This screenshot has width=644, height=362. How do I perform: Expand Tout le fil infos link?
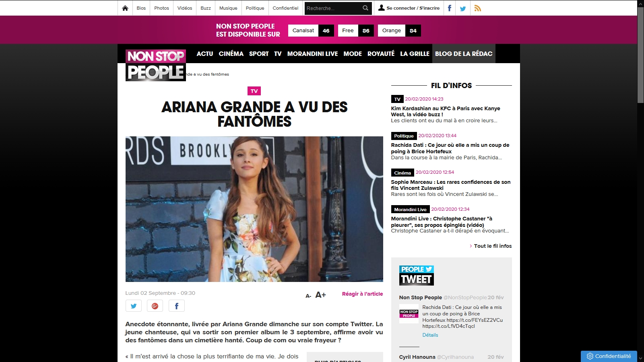[491, 246]
